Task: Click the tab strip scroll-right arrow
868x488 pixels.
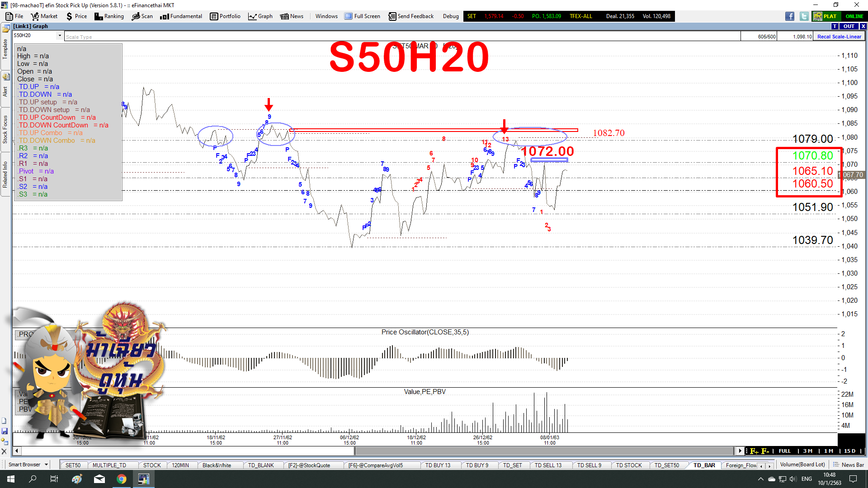Action: [x=769, y=465]
